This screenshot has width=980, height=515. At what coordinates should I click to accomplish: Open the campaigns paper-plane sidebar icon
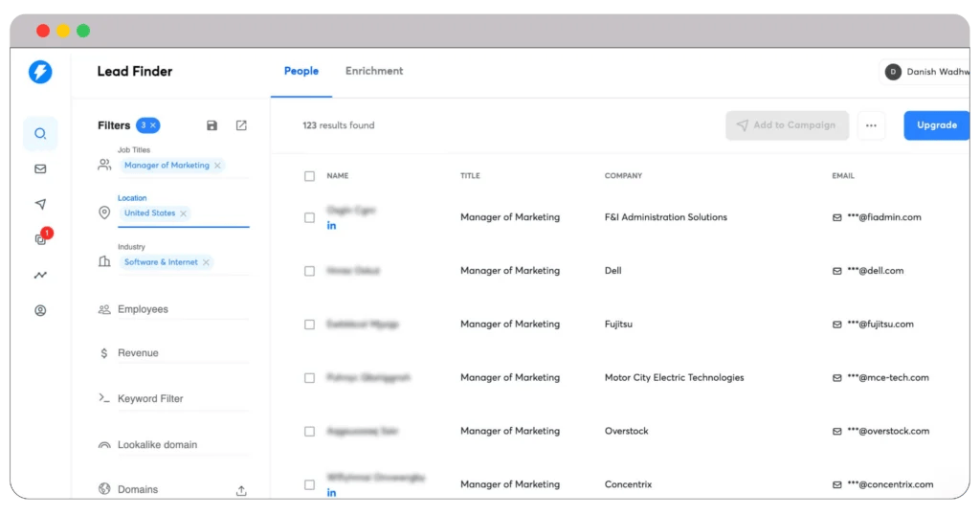40,204
